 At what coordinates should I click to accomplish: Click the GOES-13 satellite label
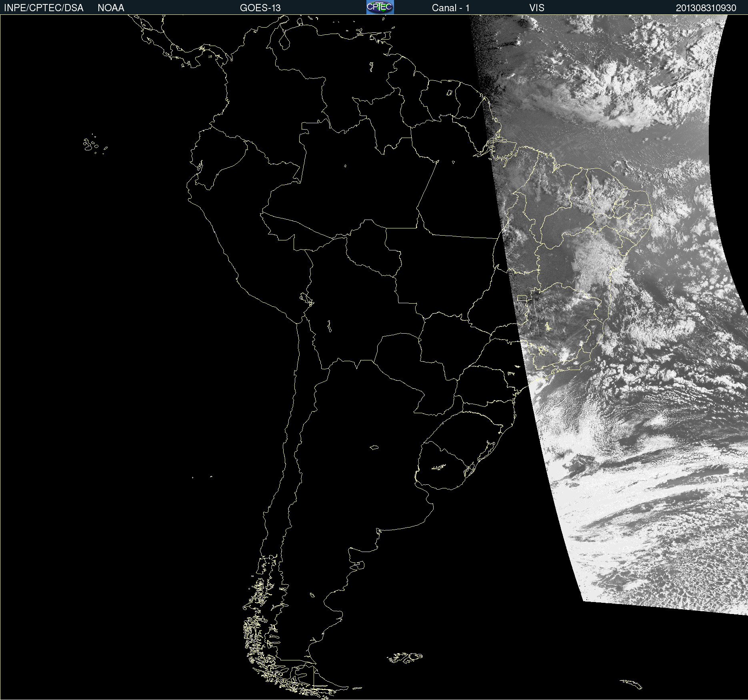coord(260,8)
